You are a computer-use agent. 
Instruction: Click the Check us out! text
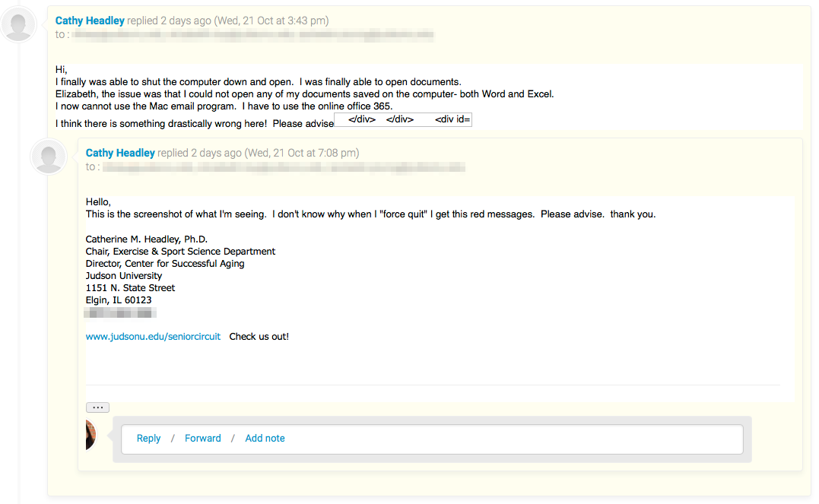tap(259, 337)
